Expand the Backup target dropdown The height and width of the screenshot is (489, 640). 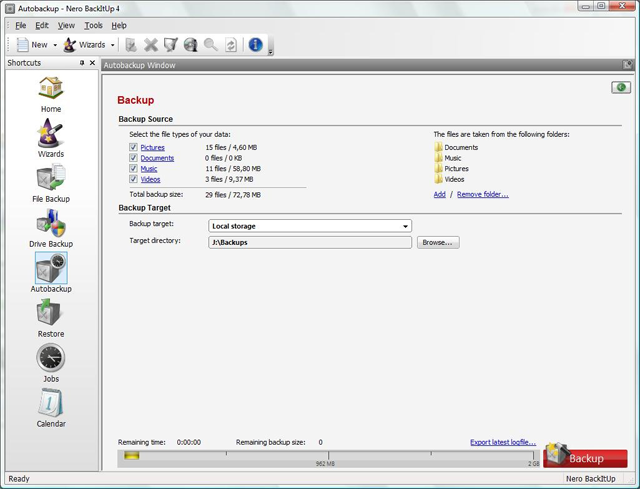pyautogui.click(x=309, y=226)
